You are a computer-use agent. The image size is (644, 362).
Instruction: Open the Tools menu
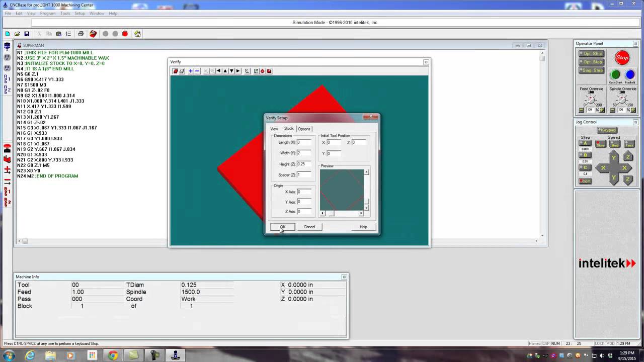coord(65,14)
